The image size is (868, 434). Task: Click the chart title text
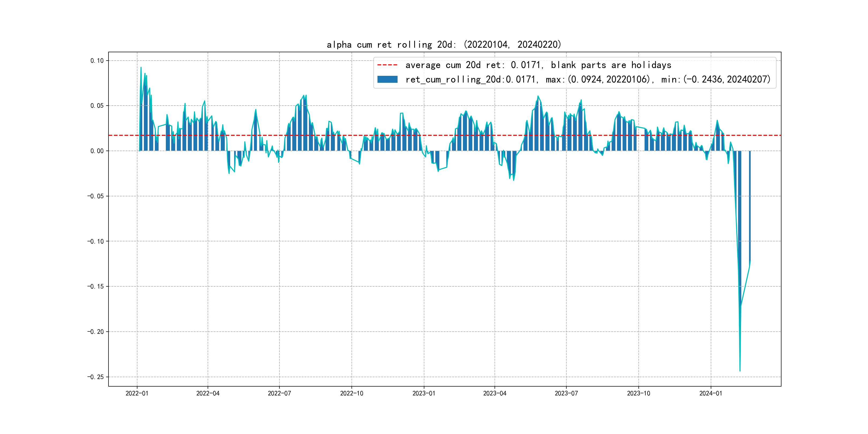(x=444, y=44)
